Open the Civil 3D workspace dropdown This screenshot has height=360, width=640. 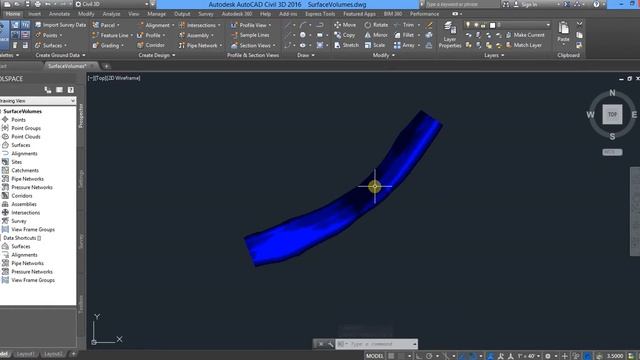pos(147,4)
